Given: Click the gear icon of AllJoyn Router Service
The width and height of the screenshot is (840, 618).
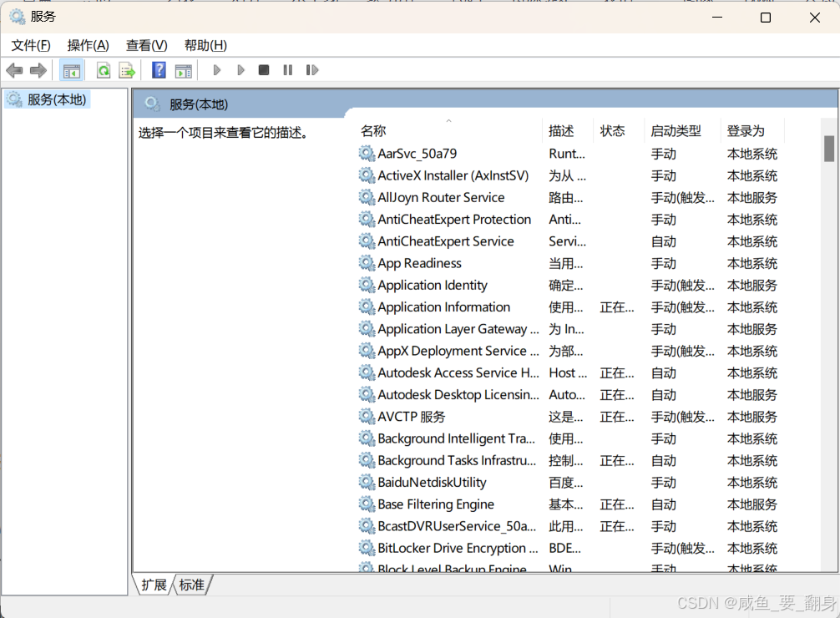Looking at the screenshot, I should (x=367, y=198).
